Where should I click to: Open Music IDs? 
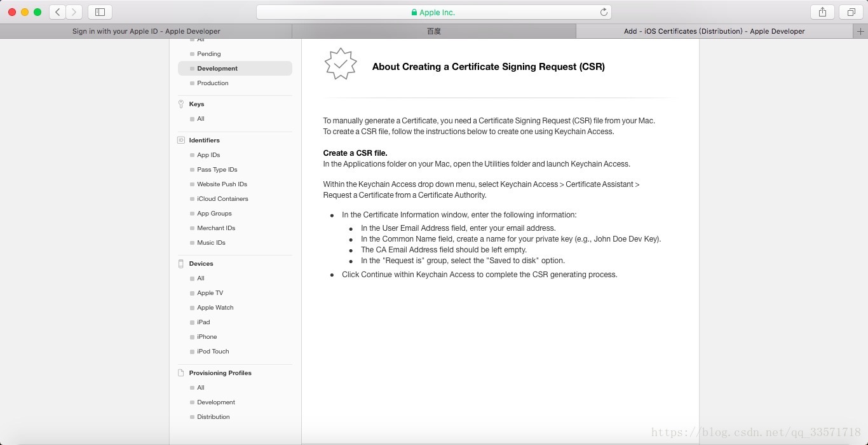211,243
